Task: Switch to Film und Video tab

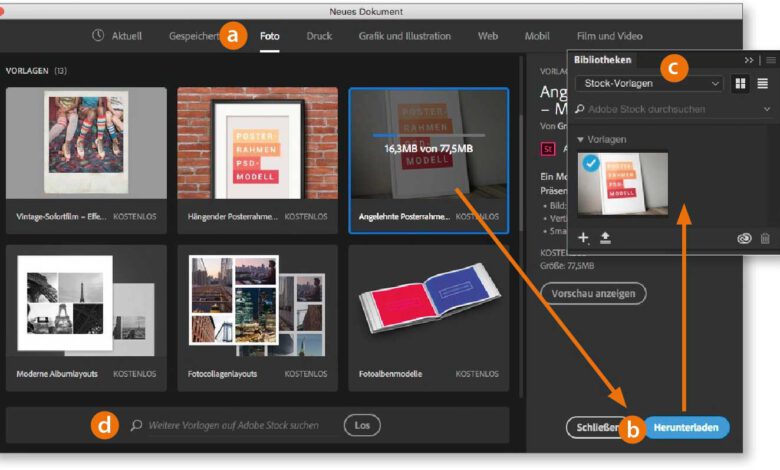Action: 609,36
